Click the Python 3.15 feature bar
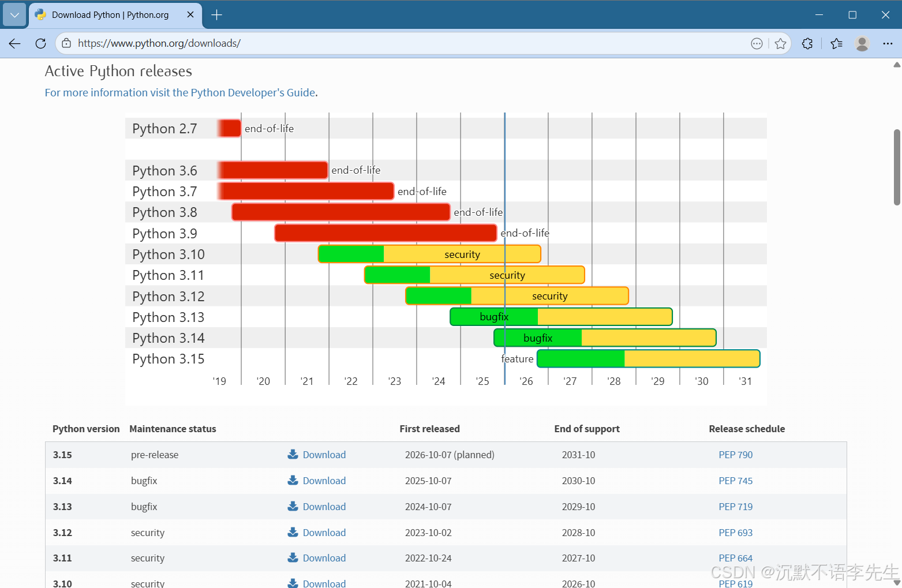This screenshot has height=588, width=902. click(649, 358)
